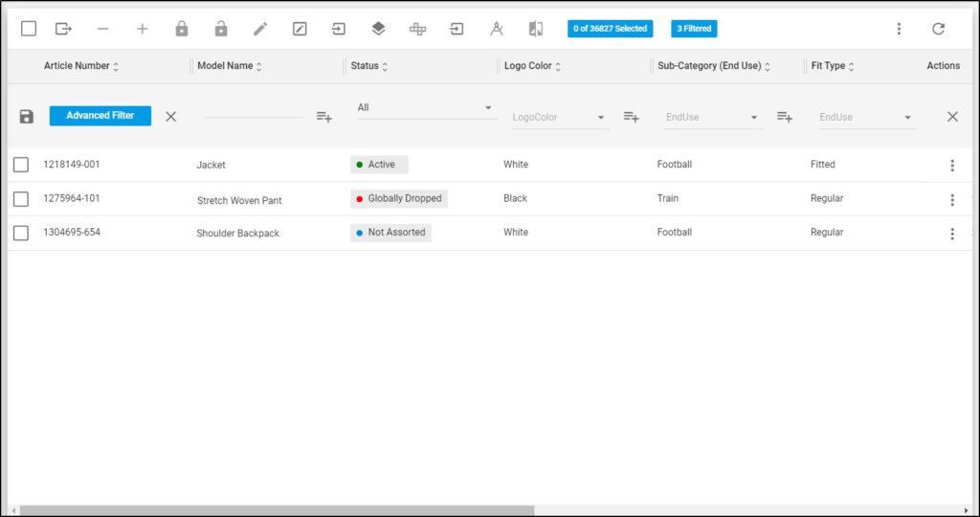Open EndUse dropdown under Fit Type column

click(x=866, y=117)
